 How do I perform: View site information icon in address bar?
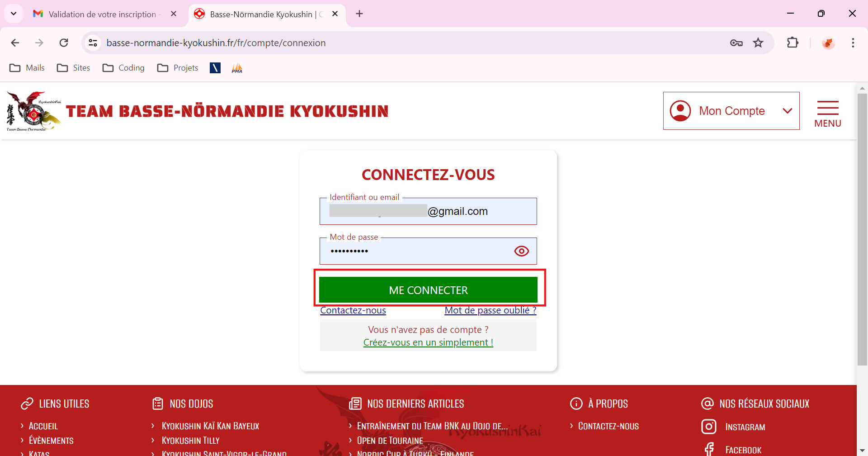(93, 43)
